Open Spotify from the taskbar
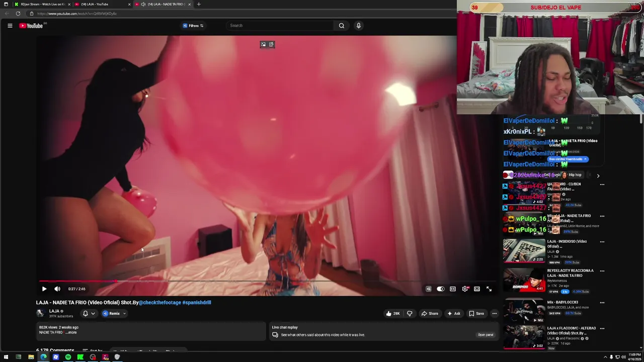Screen dimensions: 644x362 click(68, 357)
